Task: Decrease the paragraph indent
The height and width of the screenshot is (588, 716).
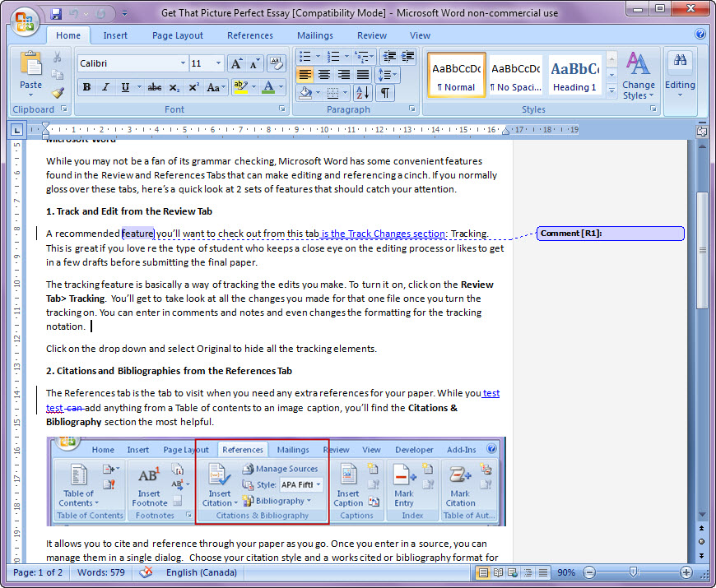Action: click(389, 57)
